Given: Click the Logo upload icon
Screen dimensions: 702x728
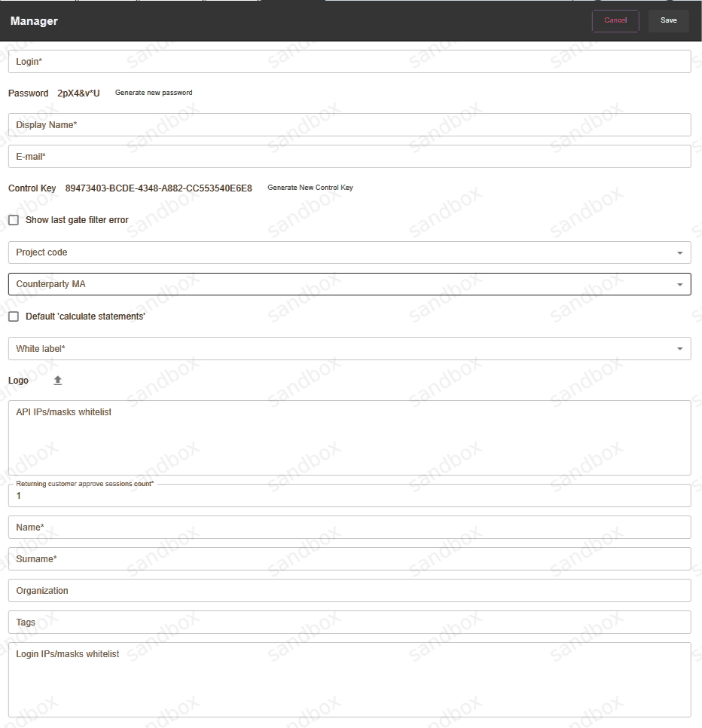Looking at the screenshot, I should [58, 381].
